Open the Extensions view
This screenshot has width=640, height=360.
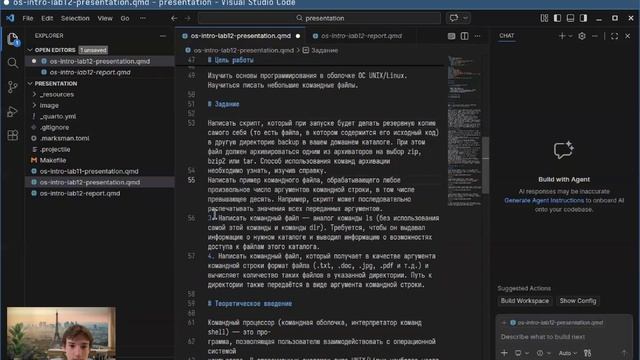[x=13, y=135]
